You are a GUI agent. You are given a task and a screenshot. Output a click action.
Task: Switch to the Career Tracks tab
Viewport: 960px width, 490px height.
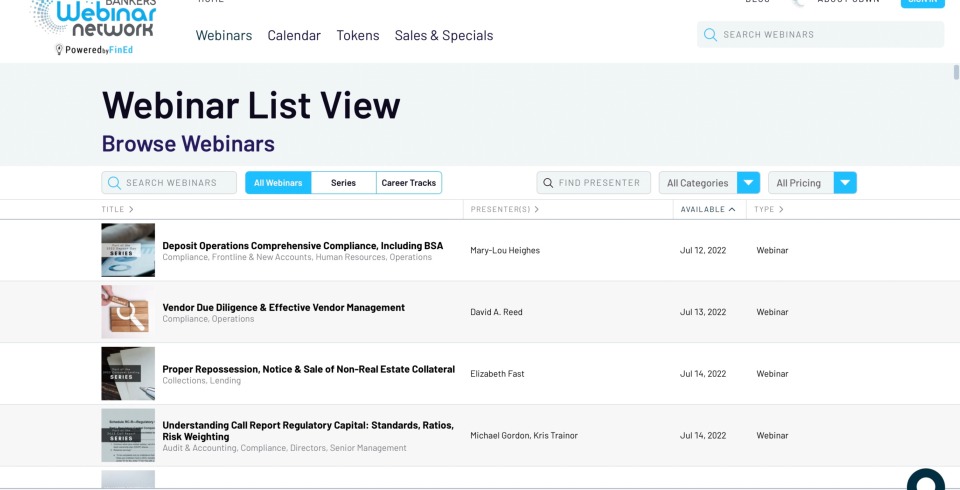click(x=409, y=183)
